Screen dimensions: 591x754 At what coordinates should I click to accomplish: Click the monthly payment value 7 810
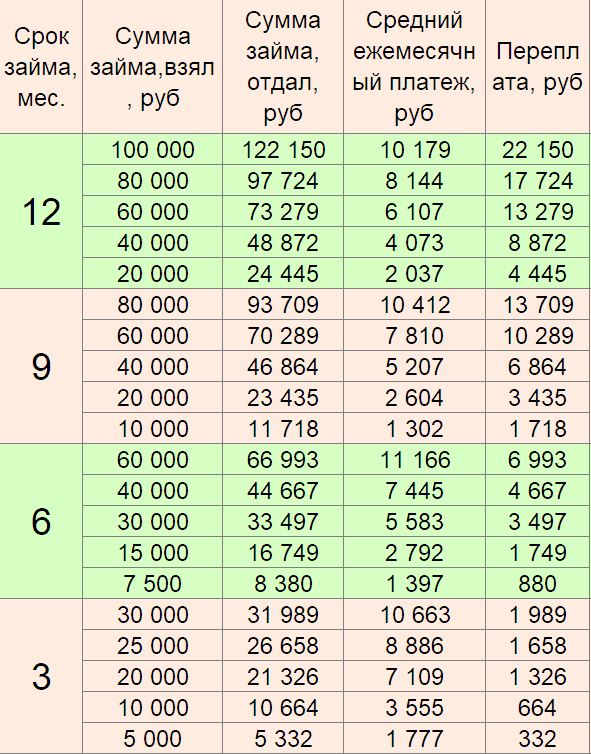pos(414,335)
